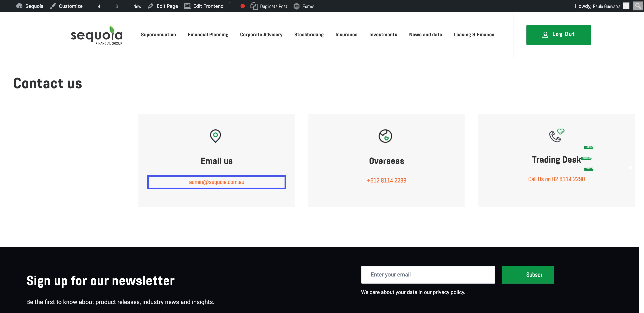Open the Superannuation menu

pos(158,34)
